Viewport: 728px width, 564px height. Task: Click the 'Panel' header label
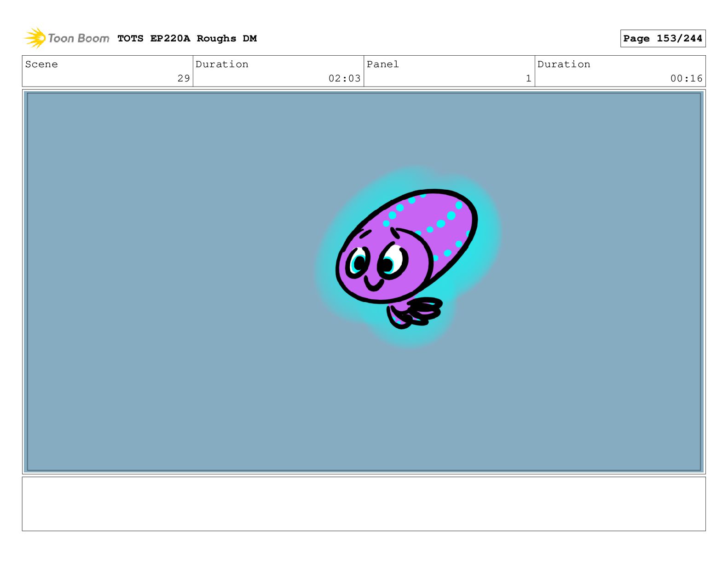click(x=382, y=64)
